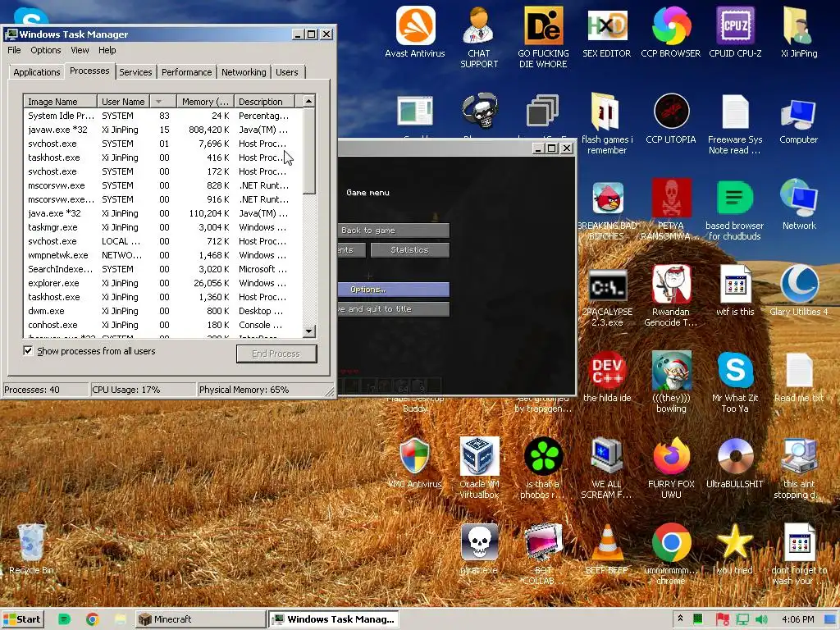Image resolution: width=840 pixels, height=630 pixels.
Task: Click the Start button
Action: [22, 619]
